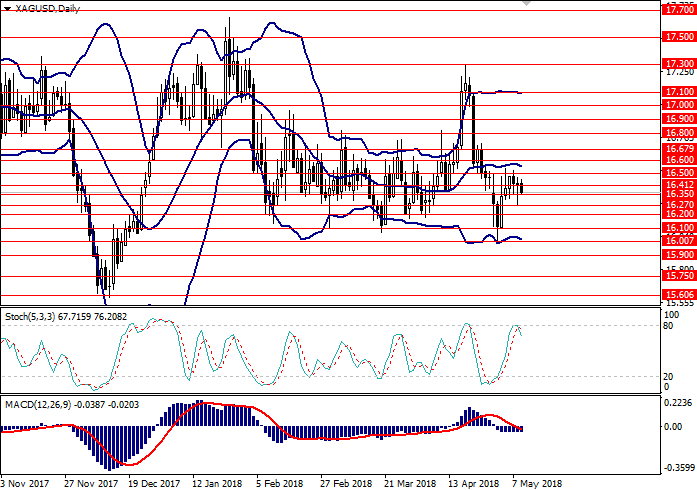The height and width of the screenshot is (490, 697).
Task: Select the 21 Mar 2018 date marker
Action: (x=407, y=482)
